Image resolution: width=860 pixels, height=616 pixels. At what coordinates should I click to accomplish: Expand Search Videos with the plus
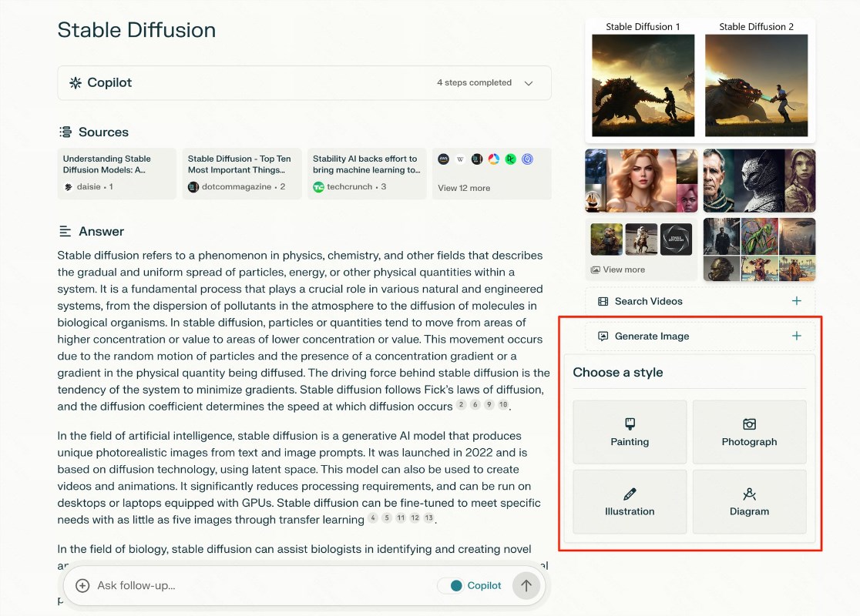(796, 301)
